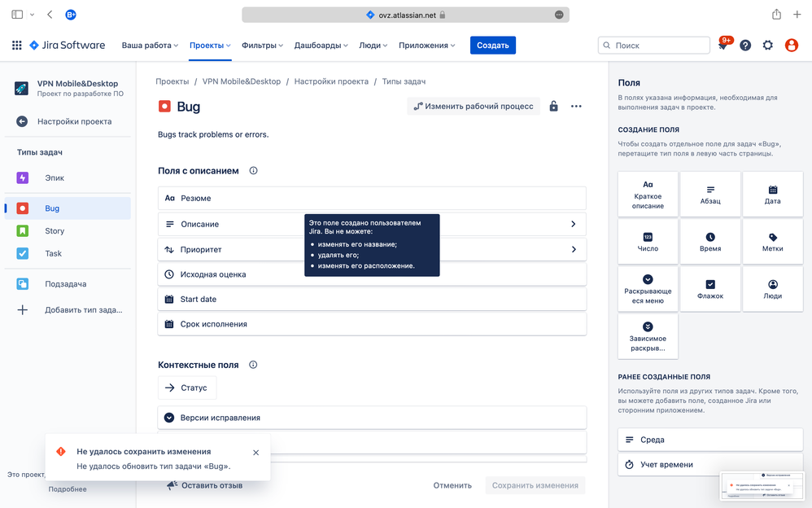Screen dimensions: 812x508
Task: Select the Число field type tile
Action: (648, 242)
